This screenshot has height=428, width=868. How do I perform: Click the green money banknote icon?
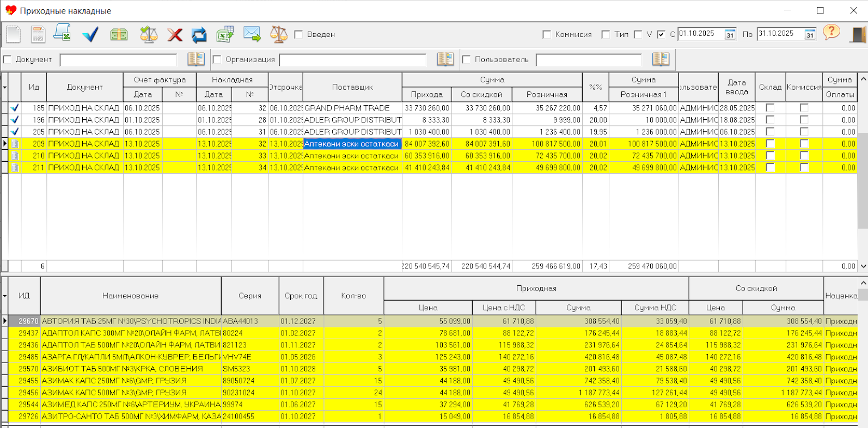coord(119,35)
